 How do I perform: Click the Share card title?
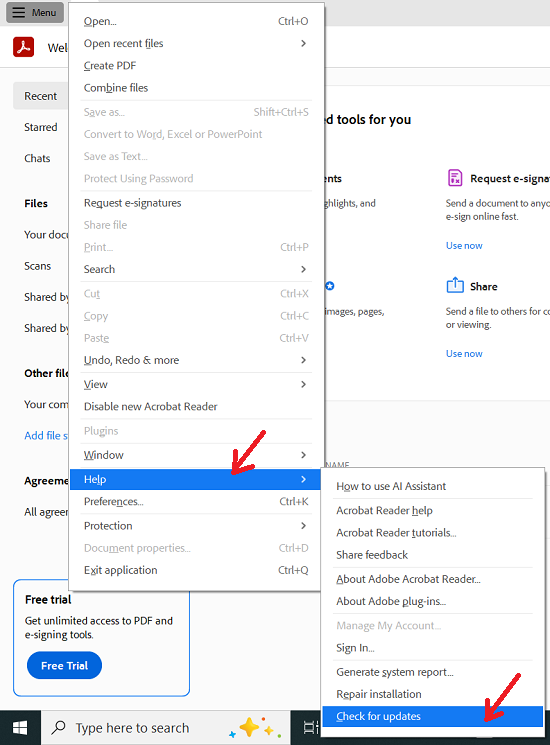coord(484,287)
